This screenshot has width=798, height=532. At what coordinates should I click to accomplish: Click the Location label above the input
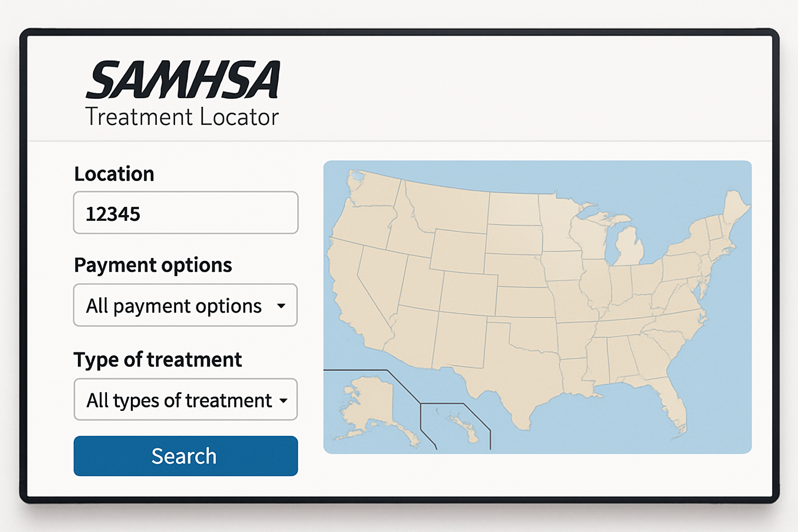(114, 174)
